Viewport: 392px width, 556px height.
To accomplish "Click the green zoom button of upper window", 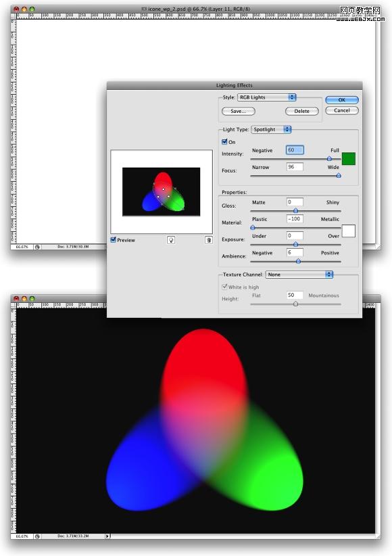I will pyautogui.click(x=32, y=9).
